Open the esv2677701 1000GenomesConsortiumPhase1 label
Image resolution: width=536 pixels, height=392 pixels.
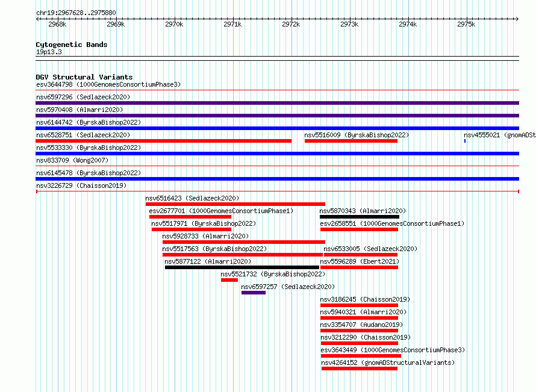coord(221,211)
